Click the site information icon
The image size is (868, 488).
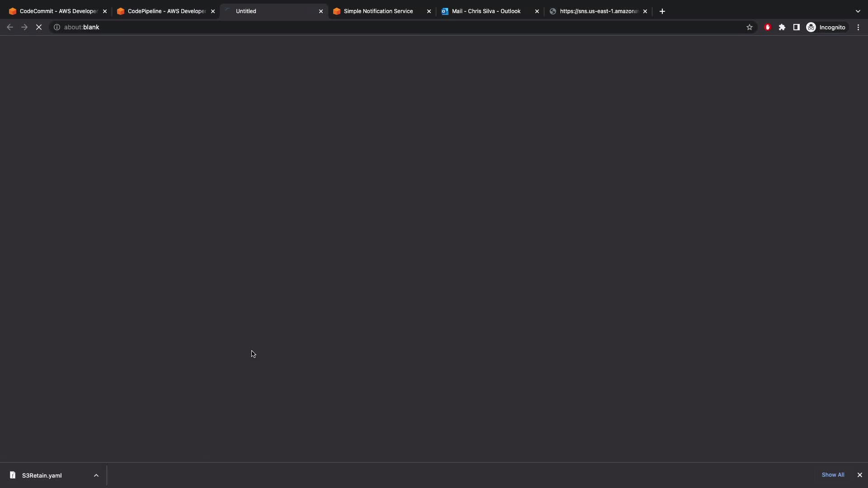[57, 27]
